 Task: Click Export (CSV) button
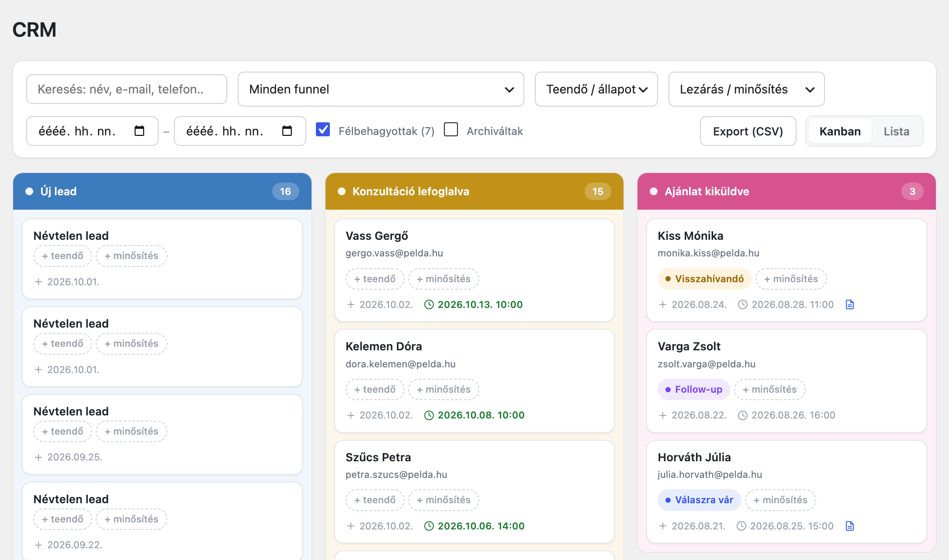tap(748, 131)
